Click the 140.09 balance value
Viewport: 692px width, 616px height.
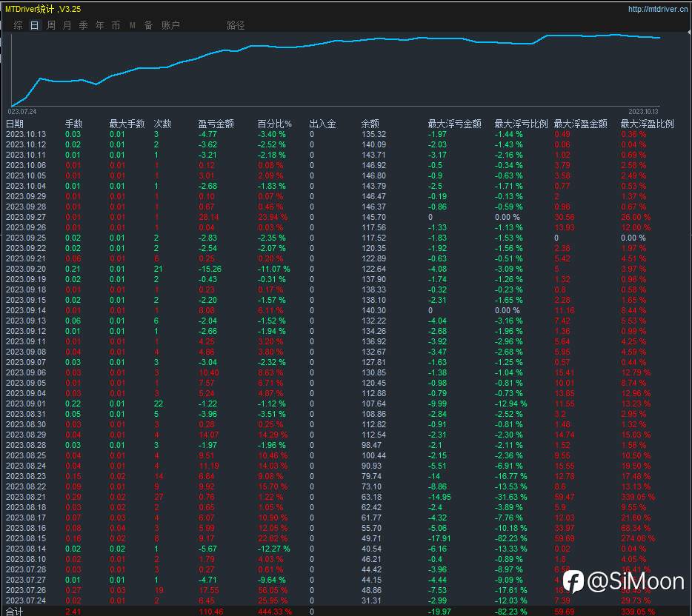pyautogui.click(x=373, y=144)
